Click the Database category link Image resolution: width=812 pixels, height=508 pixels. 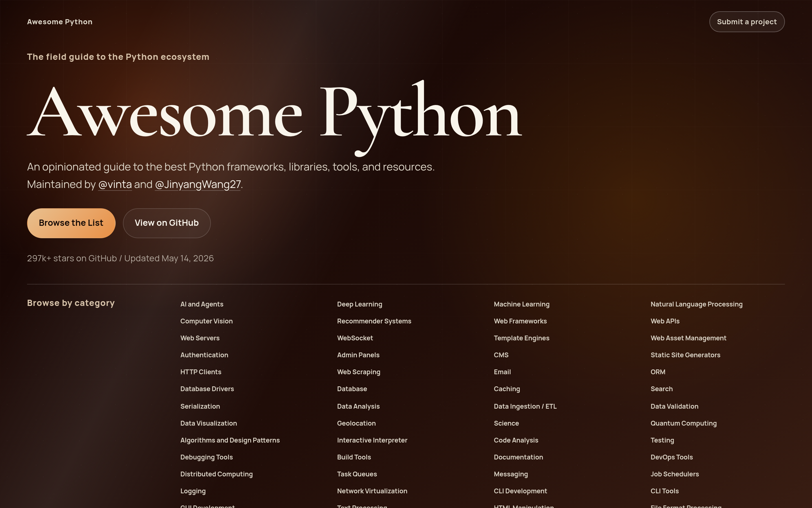[x=352, y=389]
